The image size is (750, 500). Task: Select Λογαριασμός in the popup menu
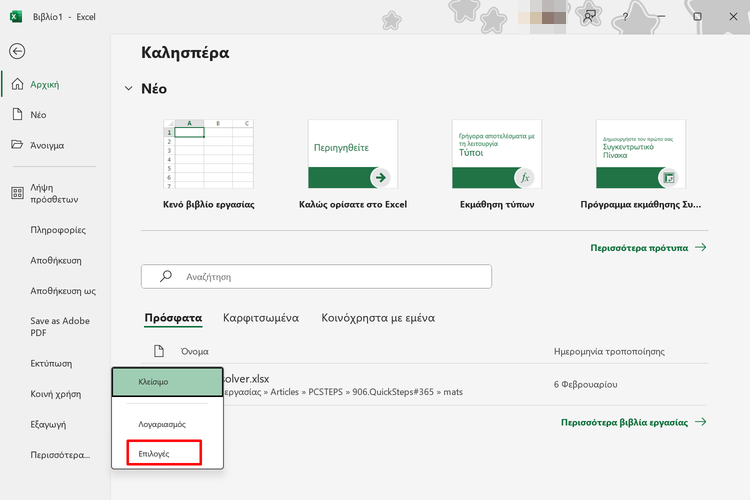162,424
